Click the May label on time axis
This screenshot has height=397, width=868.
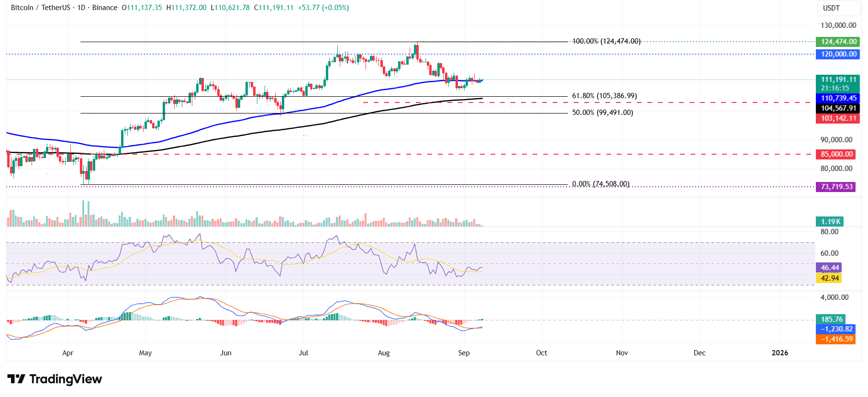click(x=145, y=353)
